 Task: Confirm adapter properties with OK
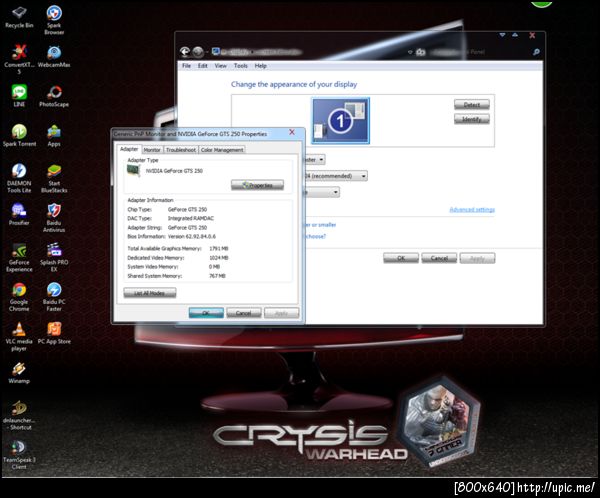click(206, 313)
